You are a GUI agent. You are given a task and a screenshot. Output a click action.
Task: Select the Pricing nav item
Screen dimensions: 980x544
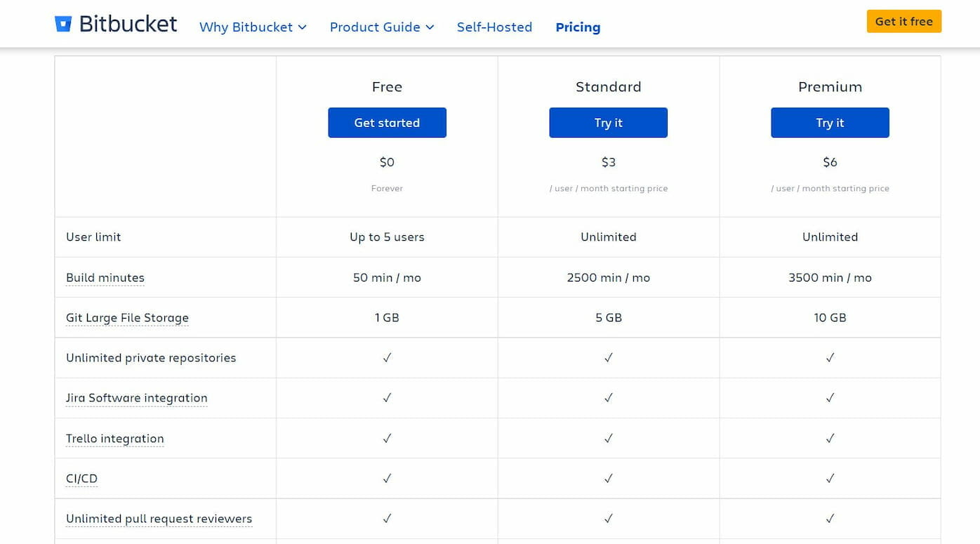(578, 27)
